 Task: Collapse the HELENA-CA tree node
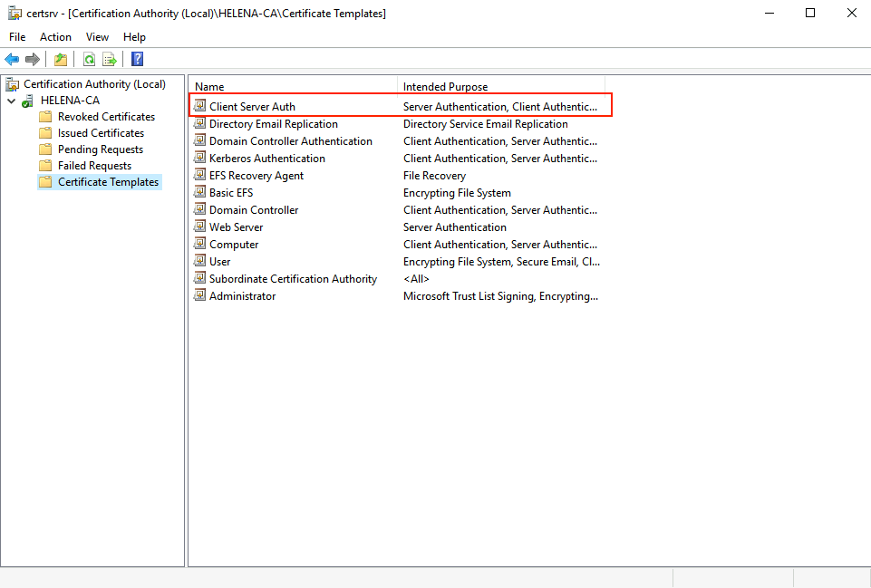(x=11, y=101)
